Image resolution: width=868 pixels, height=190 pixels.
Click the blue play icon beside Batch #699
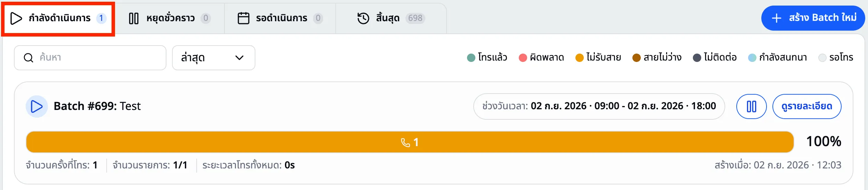[36, 106]
